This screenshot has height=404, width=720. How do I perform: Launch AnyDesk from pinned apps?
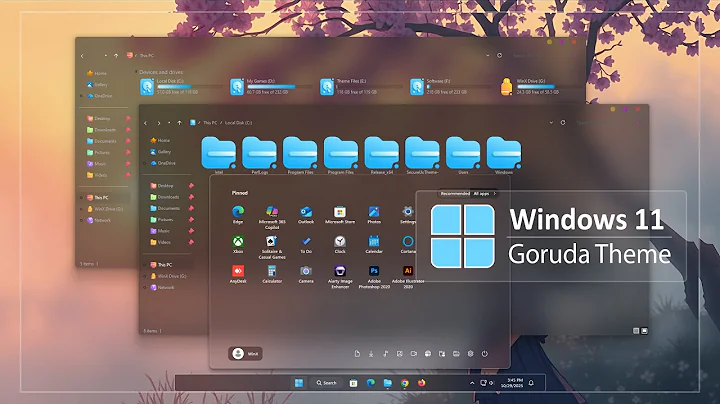(238, 274)
